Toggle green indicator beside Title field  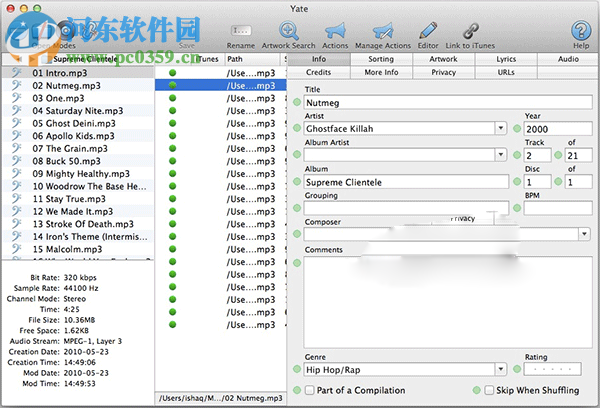297,103
